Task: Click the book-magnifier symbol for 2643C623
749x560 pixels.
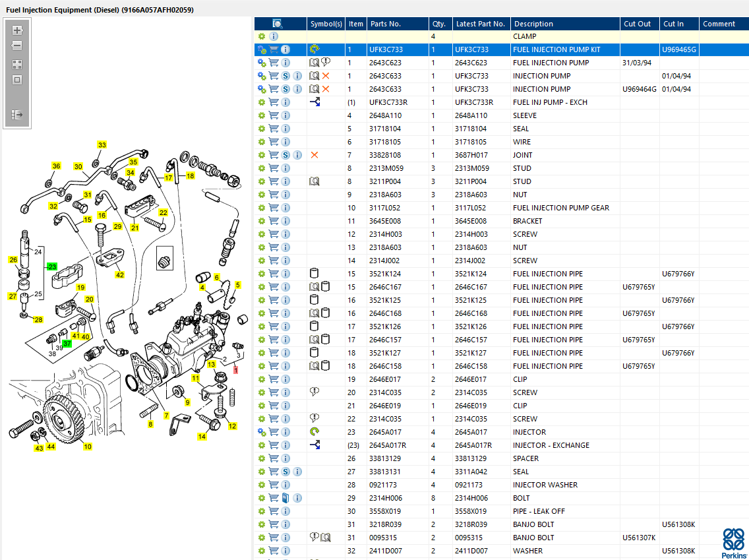Action: tap(314, 62)
